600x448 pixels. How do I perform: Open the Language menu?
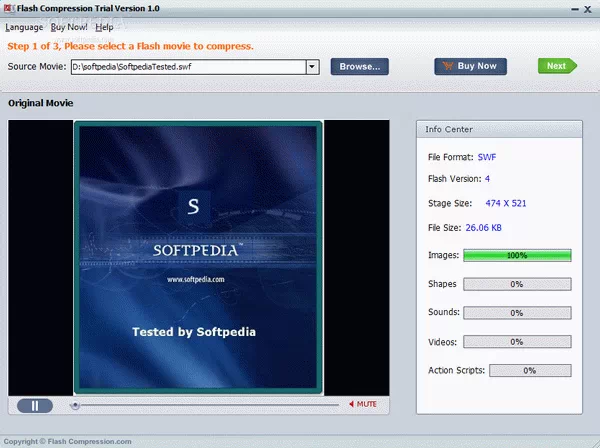[x=24, y=27]
